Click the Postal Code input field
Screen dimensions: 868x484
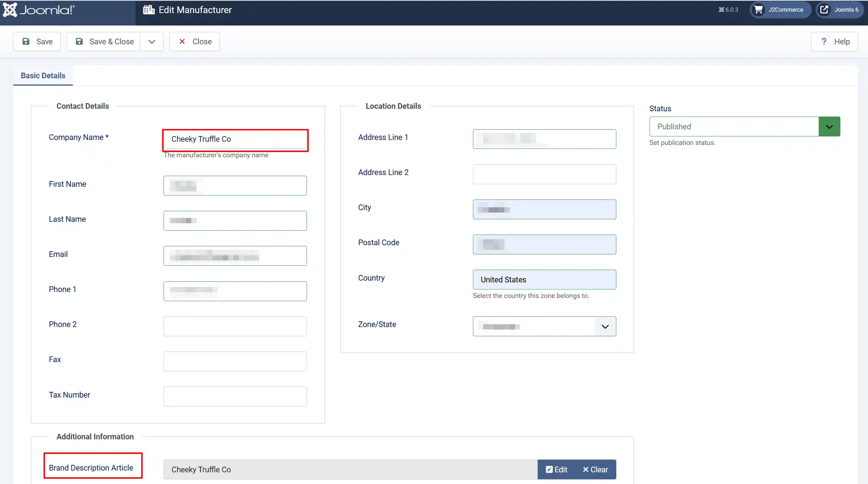(x=544, y=244)
